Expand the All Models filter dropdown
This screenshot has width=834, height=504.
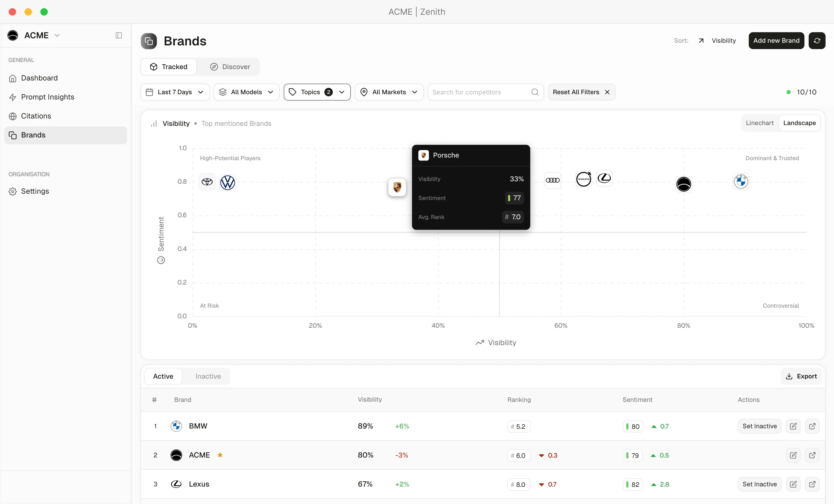pos(246,92)
